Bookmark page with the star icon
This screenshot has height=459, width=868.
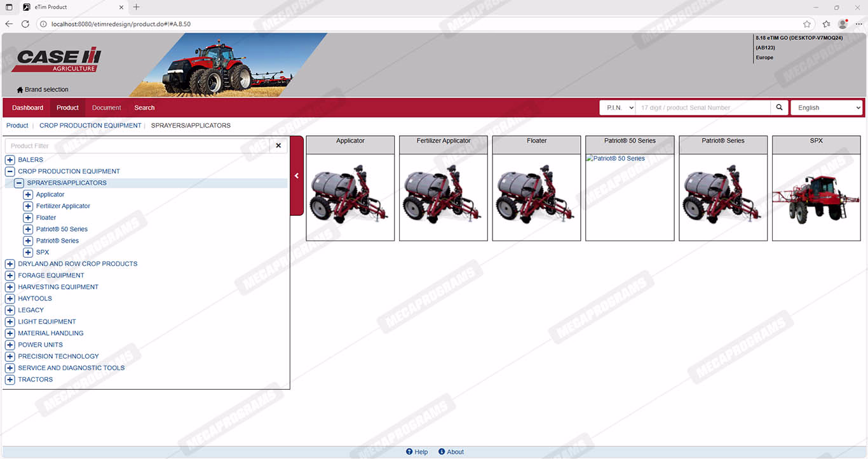pyautogui.click(x=807, y=24)
